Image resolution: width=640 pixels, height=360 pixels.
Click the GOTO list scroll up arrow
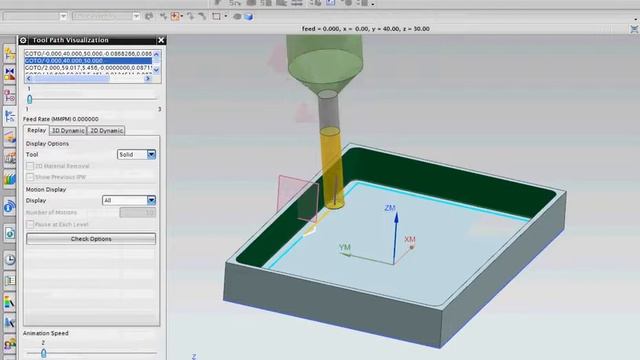pos(156,54)
